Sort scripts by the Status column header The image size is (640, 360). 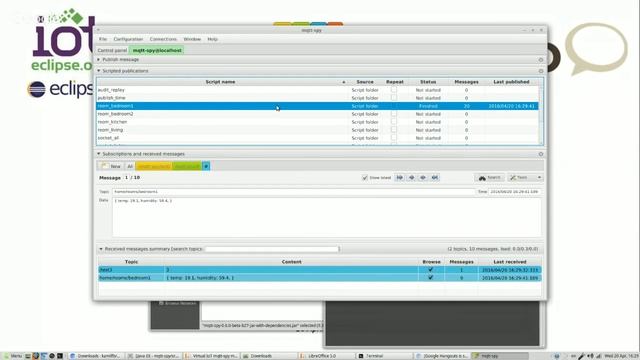tap(428, 82)
